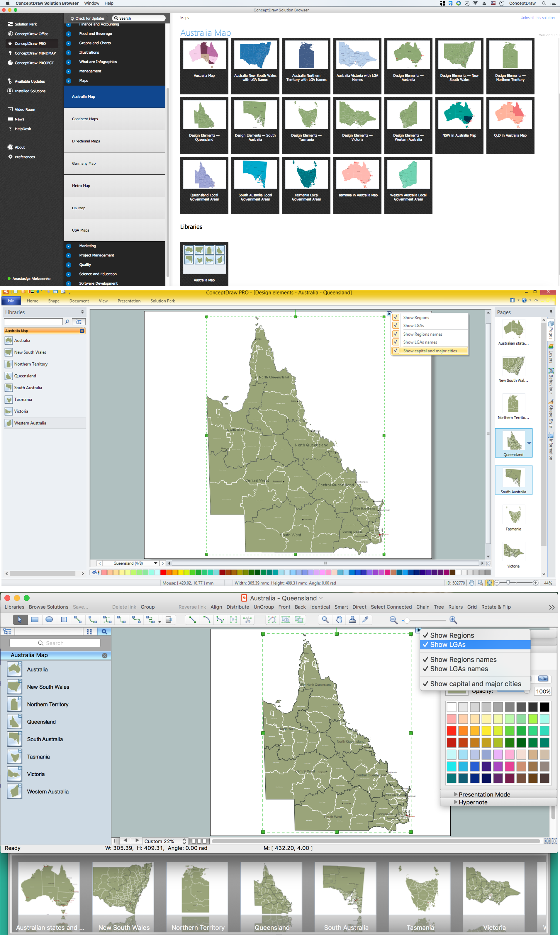Click the zoom out magnifier icon

393,620
